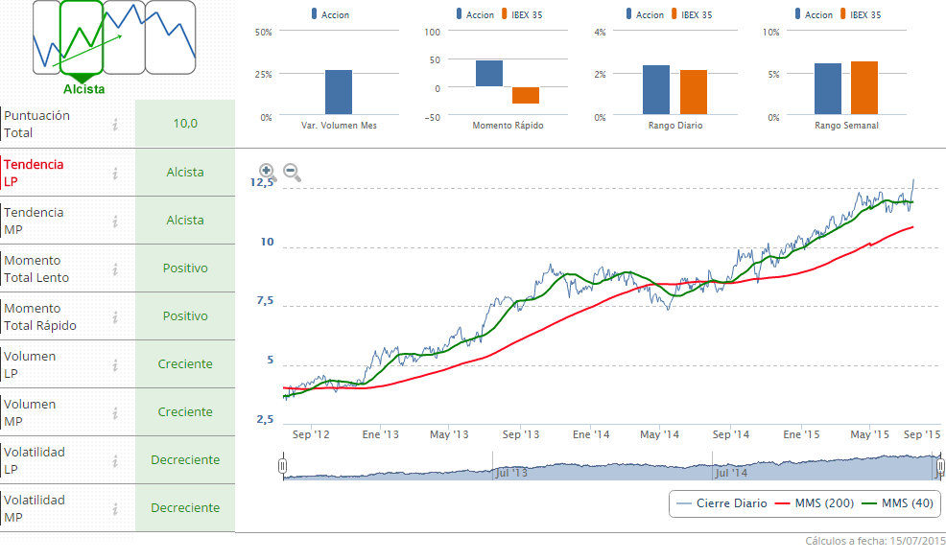Open info icon for Volumen LP
The width and height of the screenshot is (946, 560).
point(115,364)
